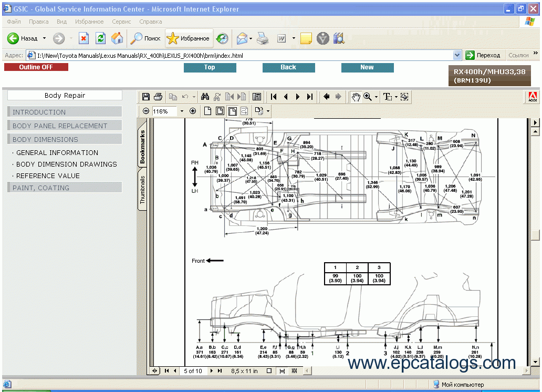Viewport: 542px width, 392px height.
Task: Click the browser Stop icon
Action: pyautogui.click(x=84, y=38)
